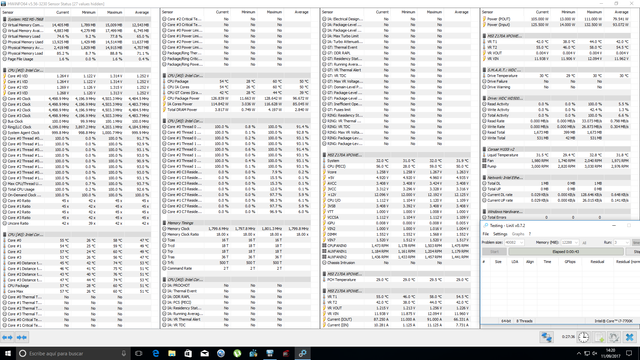This screenshot has height=360, width=640.
Task: Open the Run count dropdown
Action: tap(621, 242)
